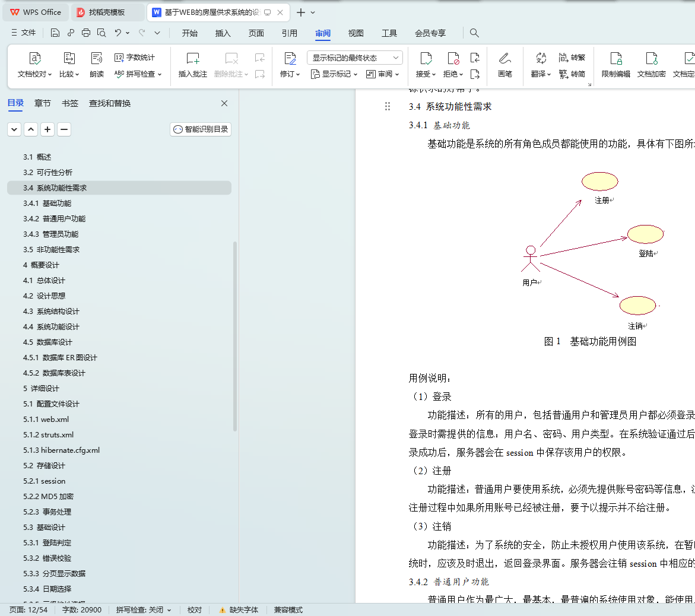The width and height of the screenshot is (695, 616).
Task: Open the 翻译 translate tool
Action: (541, 65)
